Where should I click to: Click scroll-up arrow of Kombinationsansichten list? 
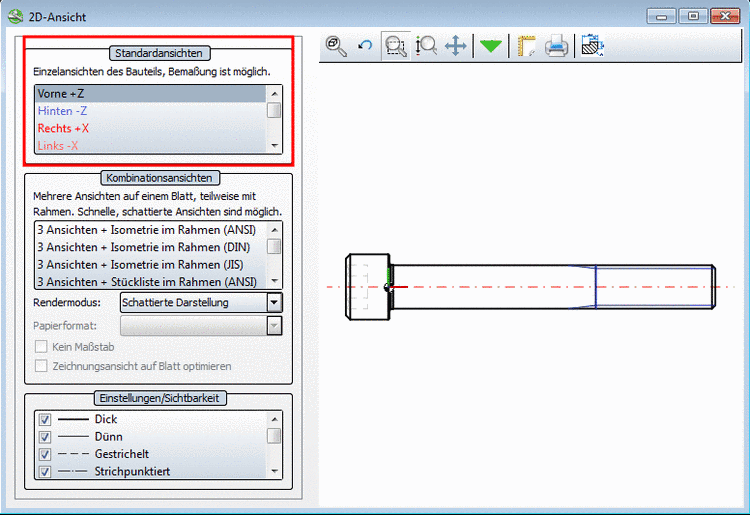[x=274, y=230]
